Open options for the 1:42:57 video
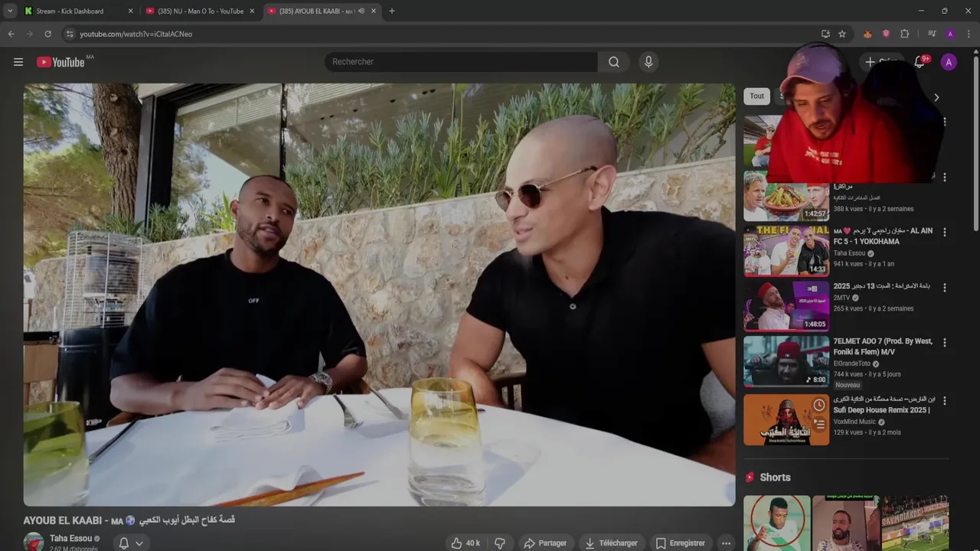Viewport: 980px width, 551px height. [945, 177]
